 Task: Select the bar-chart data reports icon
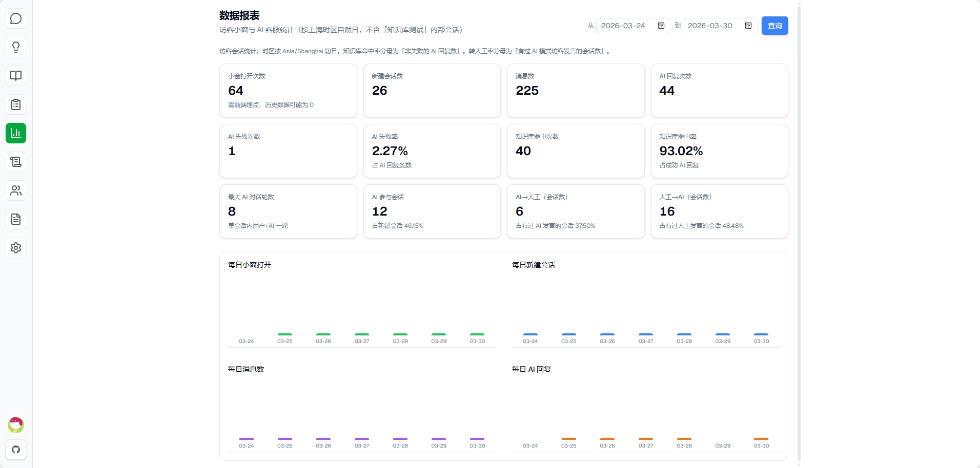click(16, 133)
